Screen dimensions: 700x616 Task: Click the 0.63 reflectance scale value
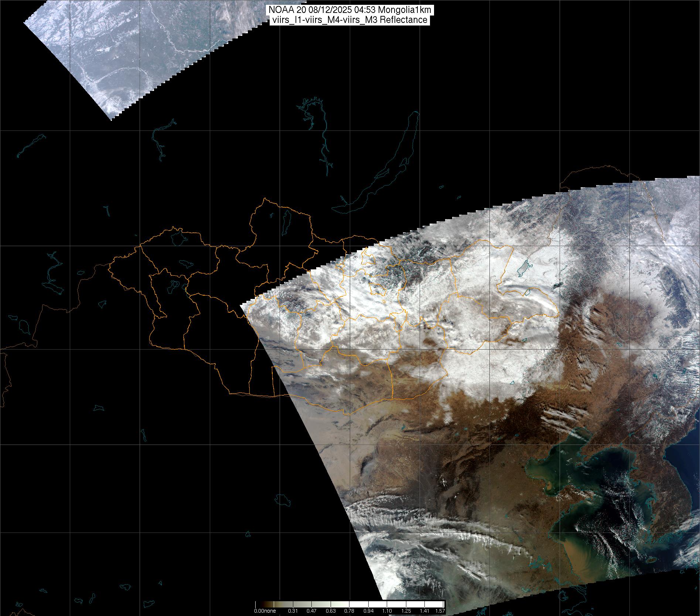click(x=330, y=611)
